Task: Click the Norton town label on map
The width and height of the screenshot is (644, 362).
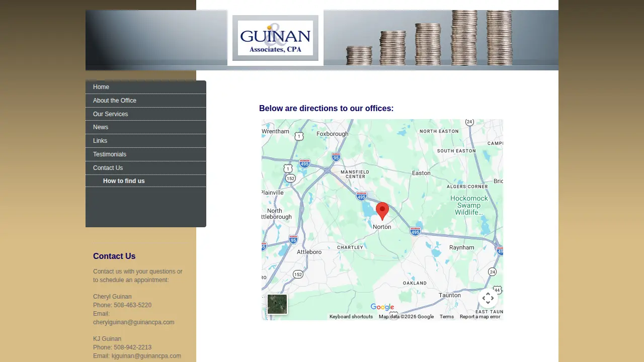Action: (x=382, y=227)
